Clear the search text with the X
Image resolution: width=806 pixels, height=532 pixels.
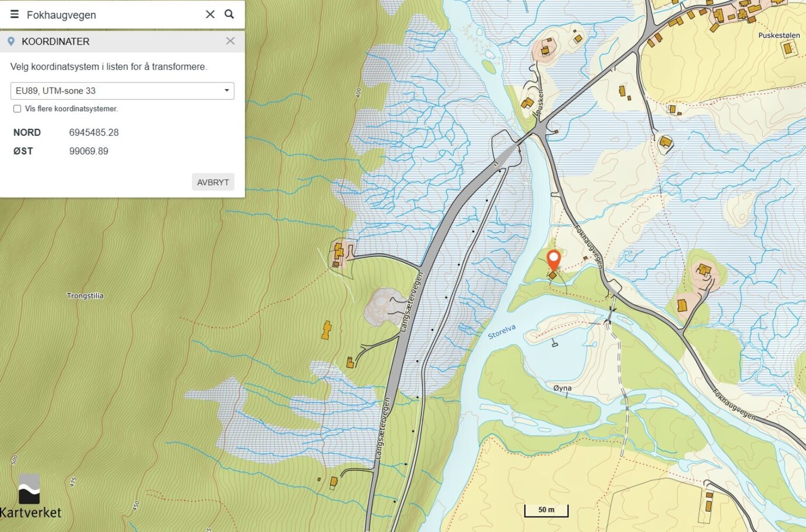tap(210, 14)
